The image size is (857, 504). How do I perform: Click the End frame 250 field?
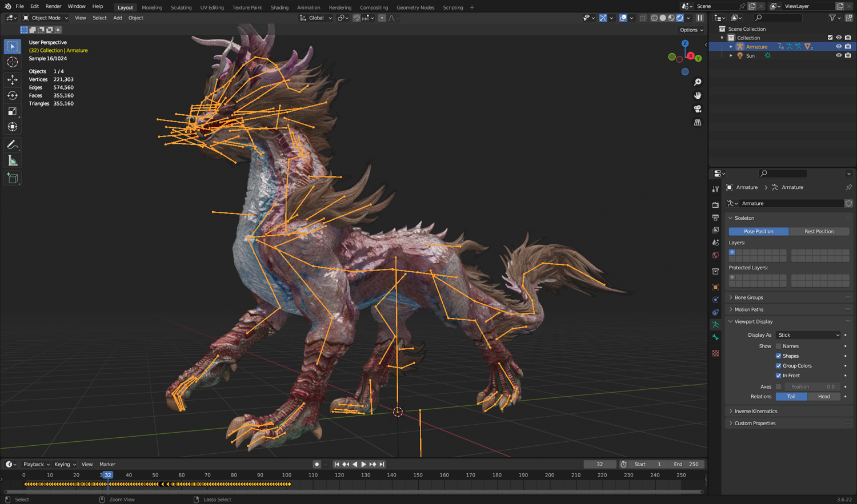coord(686,464)
